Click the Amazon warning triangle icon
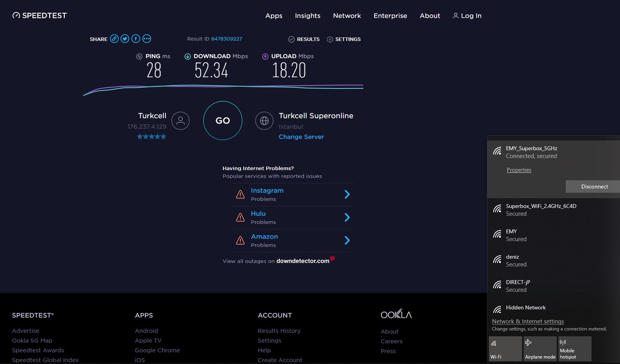Image resolution: width=620 pixels, height=364 pixels. click(x=240, y=240)
